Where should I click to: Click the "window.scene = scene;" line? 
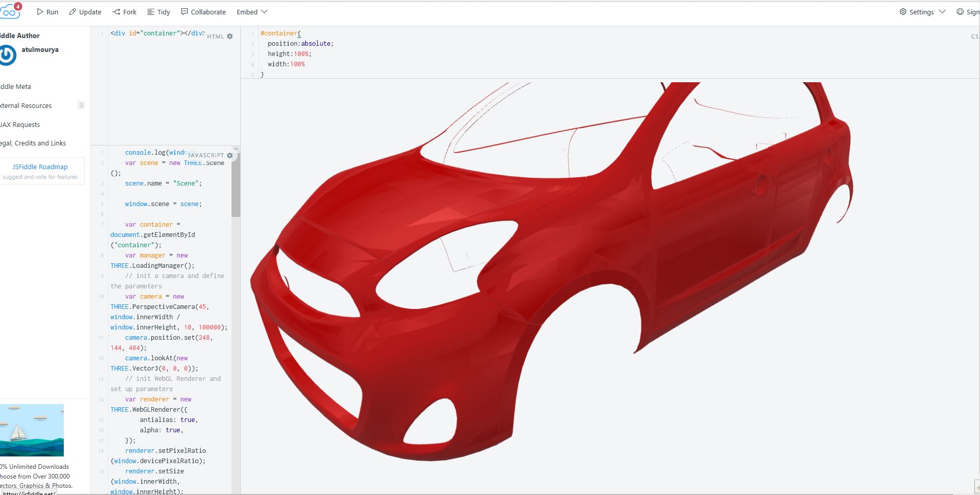coord(163,204)
